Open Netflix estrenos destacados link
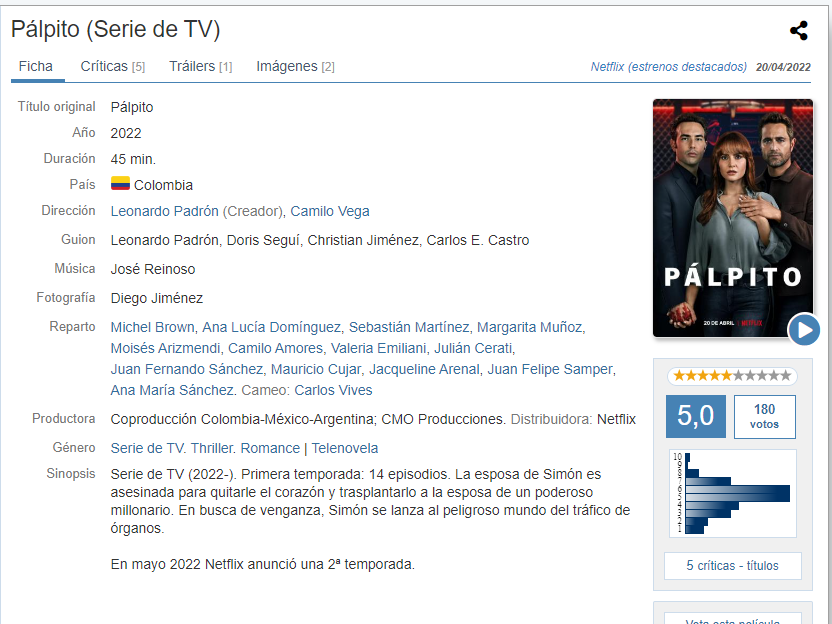The image size is (832, 624). tap(669, 67)
